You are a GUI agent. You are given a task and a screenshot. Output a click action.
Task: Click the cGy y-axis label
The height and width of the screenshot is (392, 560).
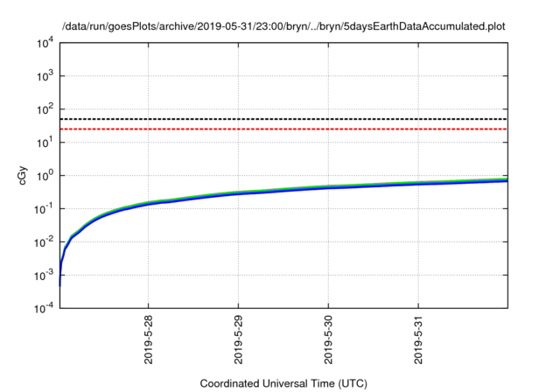[22, 175]
